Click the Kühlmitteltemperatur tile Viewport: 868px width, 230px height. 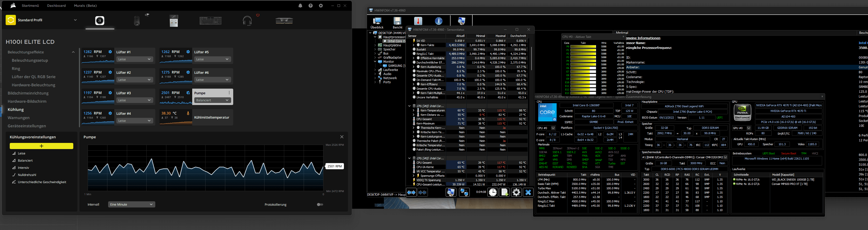click(x=196, y=118)
